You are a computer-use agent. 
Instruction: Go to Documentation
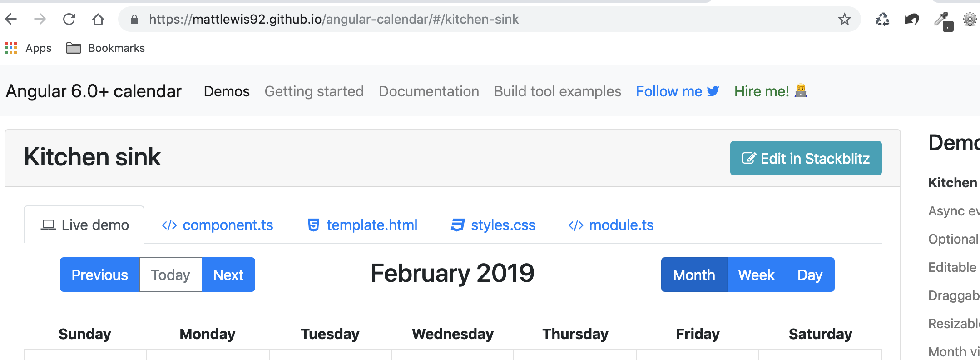[429, 91]
